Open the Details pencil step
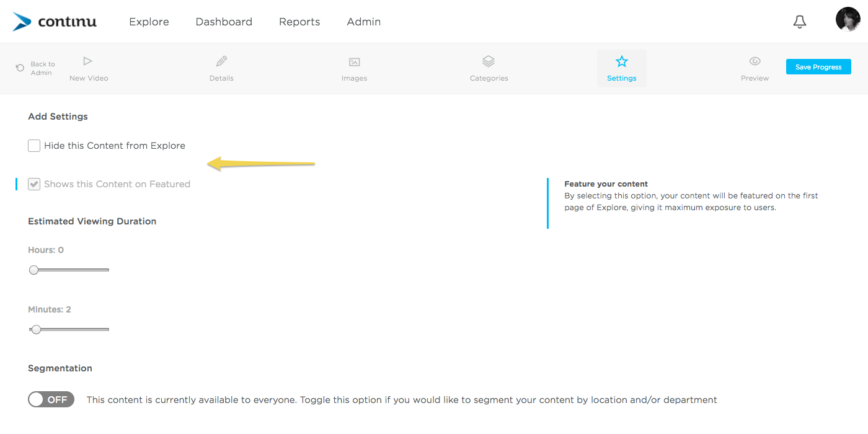 tap(221, 69)
